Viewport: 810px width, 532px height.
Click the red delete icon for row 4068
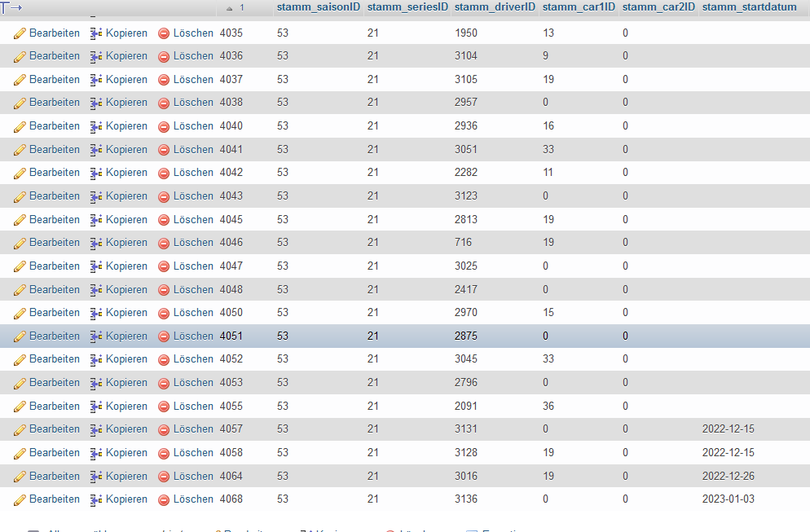point(164,499)
